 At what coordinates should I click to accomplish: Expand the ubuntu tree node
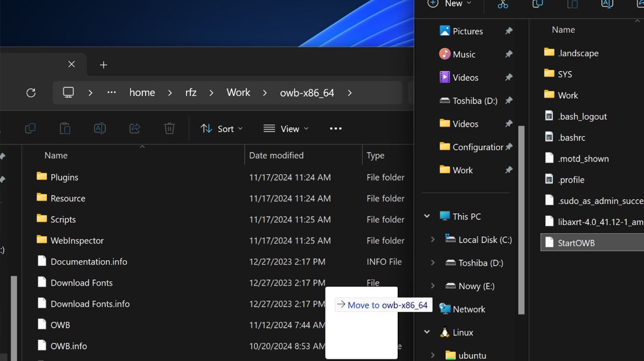433,355
